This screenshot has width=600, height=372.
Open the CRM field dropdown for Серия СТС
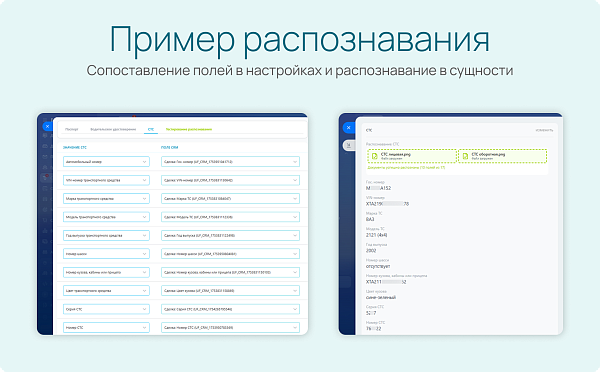click(x=230, y=309)
